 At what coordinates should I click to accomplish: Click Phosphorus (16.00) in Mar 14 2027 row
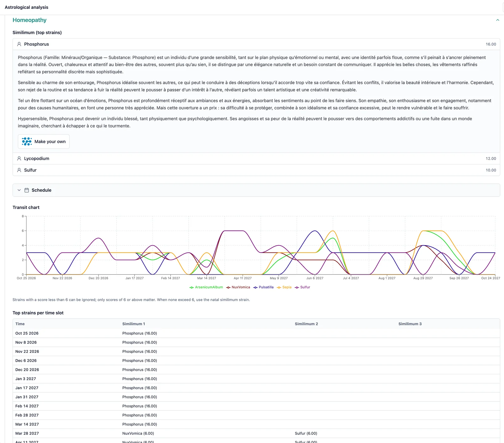coord(140,424)
